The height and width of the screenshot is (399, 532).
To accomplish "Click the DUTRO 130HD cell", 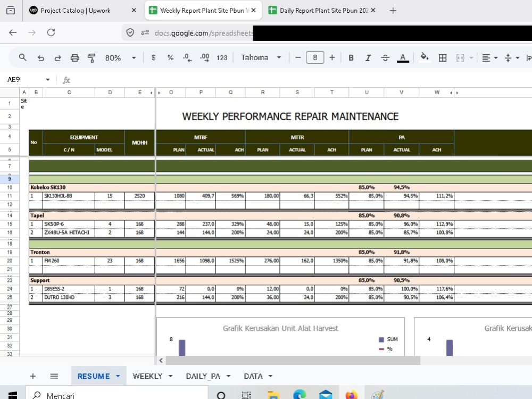I will 69,297.
